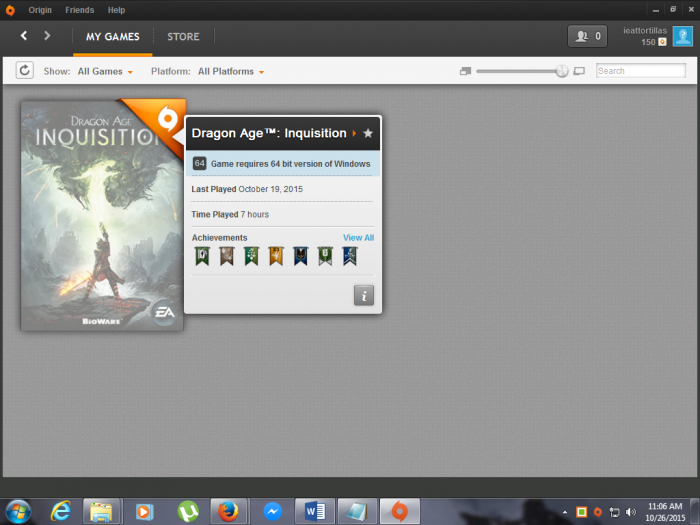Open the taskbar clock and date
This screenshot has height=525, width=700.
[x=665, y=512]
